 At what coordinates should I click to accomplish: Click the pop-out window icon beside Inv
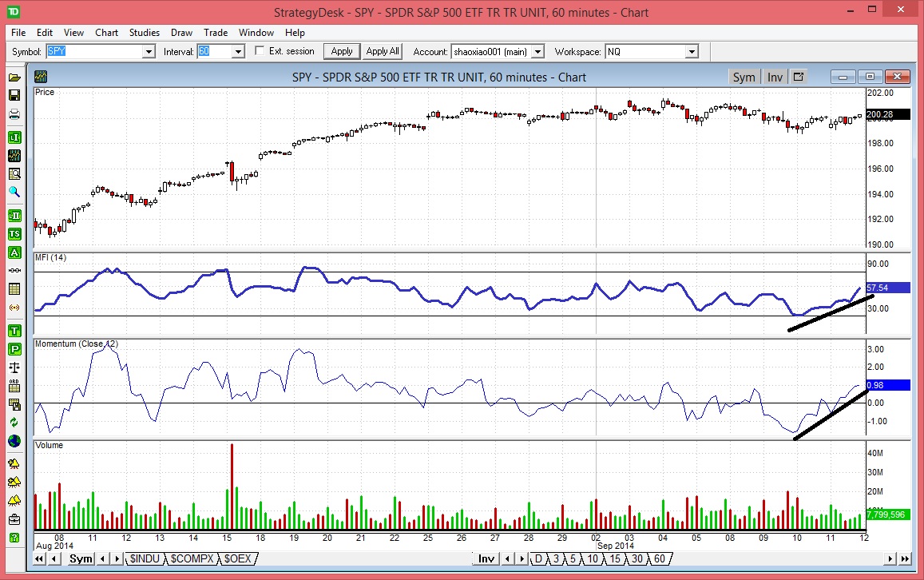click(799, 77)
